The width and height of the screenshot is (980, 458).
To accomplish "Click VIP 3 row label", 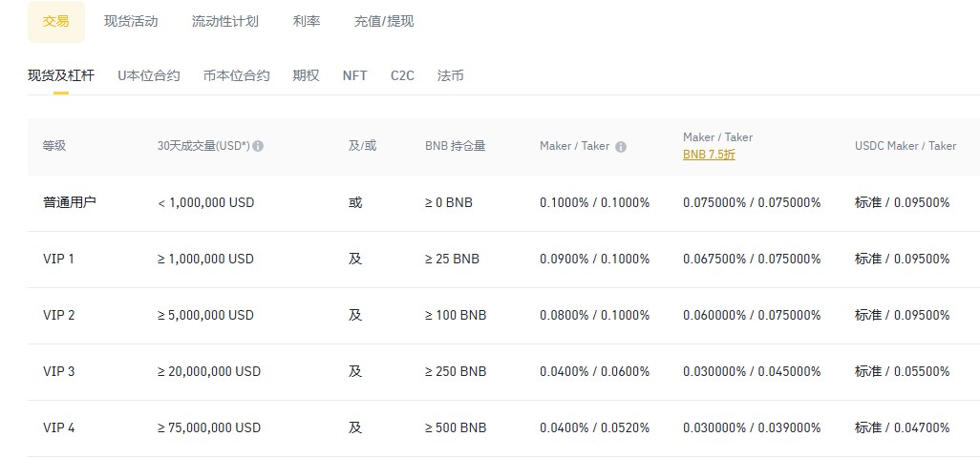I will 59,371.
